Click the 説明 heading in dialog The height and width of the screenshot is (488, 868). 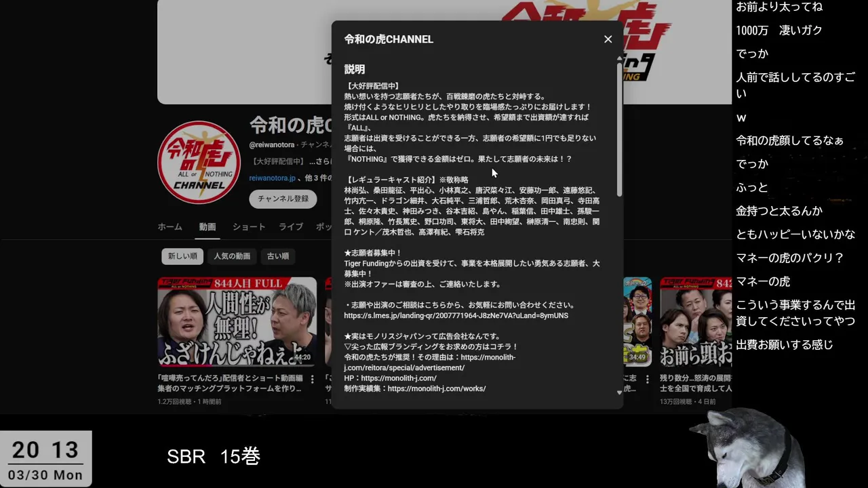355,69
